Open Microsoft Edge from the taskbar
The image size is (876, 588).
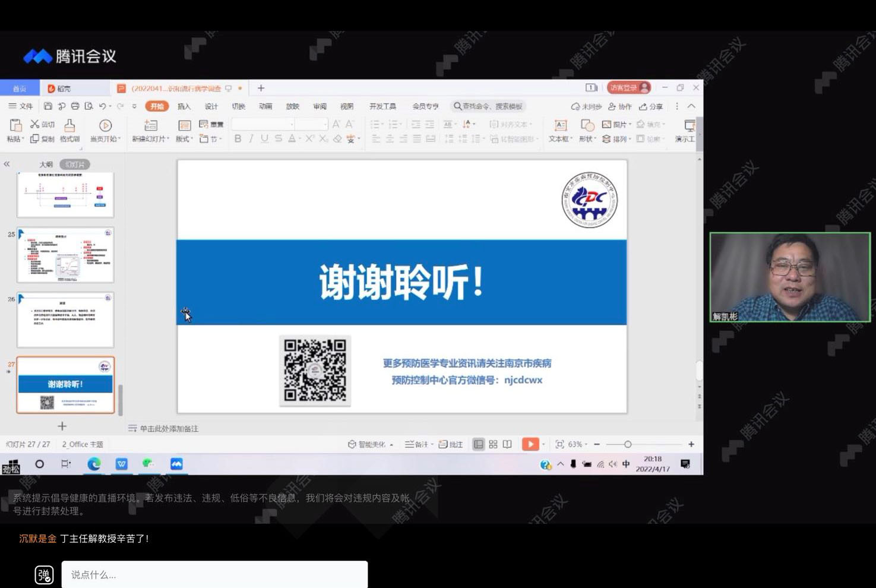coord(94,464)
